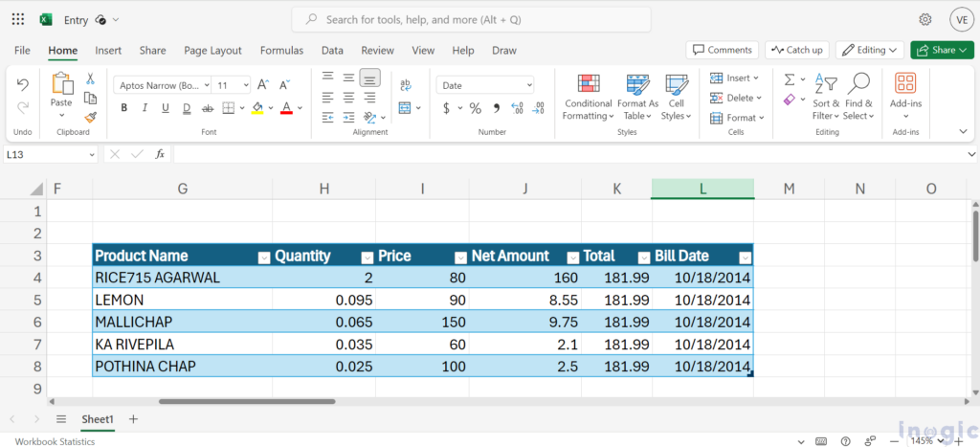Viewport: 980px width, 447px height.
Task: Open the Date number format dropdown
Action: (x=527, y=85)
